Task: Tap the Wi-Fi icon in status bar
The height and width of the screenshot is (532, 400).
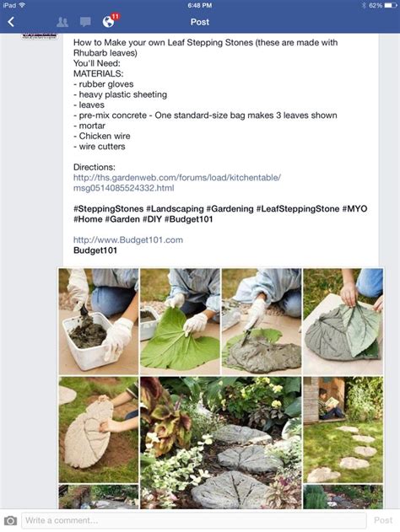Action: pyautogui.click(x=22, y=5)
